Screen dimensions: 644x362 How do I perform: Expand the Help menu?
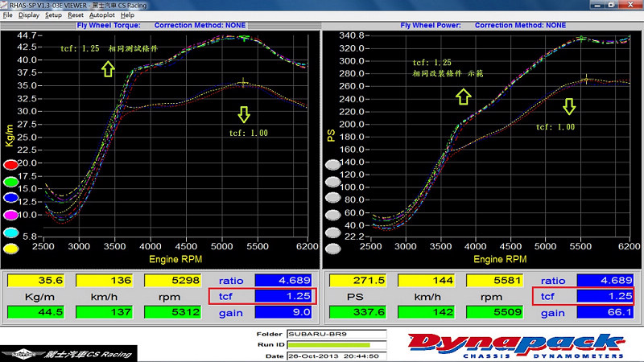pos(127,15)
